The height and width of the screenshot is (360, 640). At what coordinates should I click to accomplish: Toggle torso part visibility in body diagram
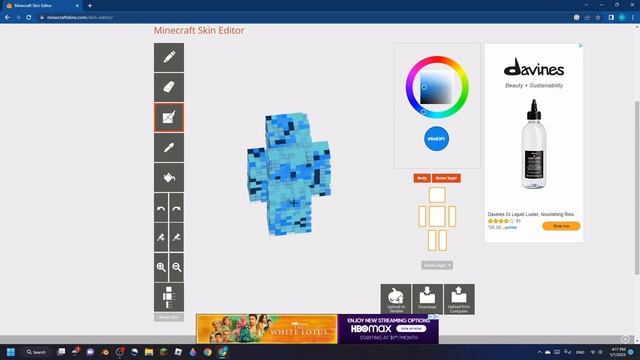(x=437, y=216)
